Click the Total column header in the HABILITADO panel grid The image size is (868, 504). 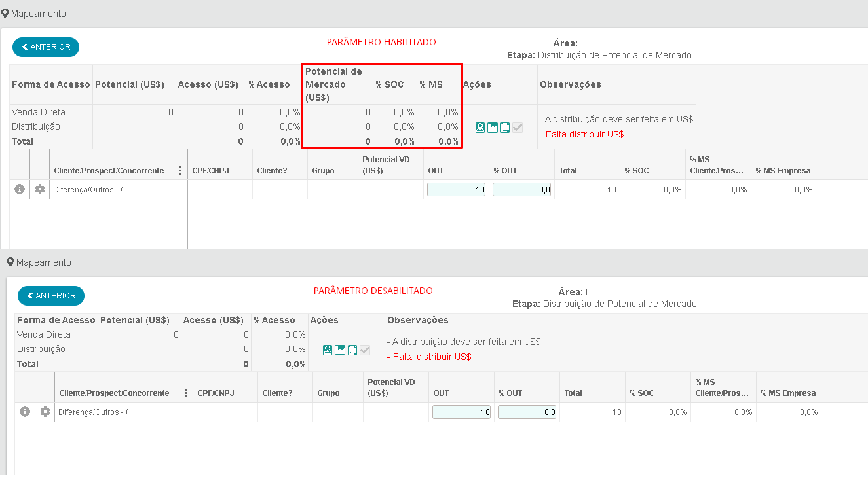(568, 171)
